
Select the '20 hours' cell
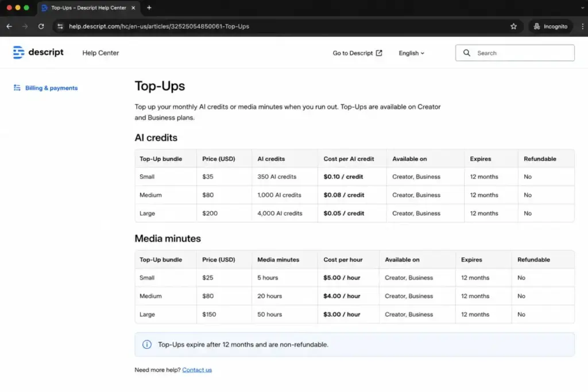[x=285, y=296]
